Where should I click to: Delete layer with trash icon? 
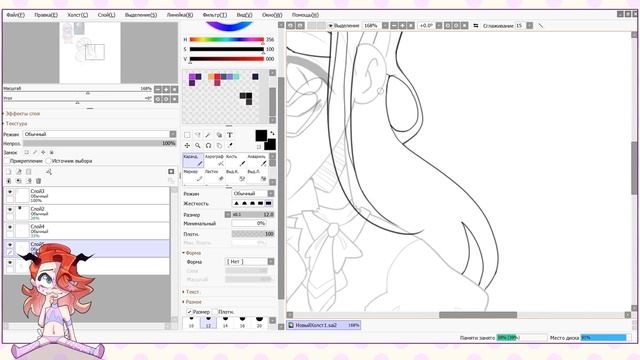point(38,181)
